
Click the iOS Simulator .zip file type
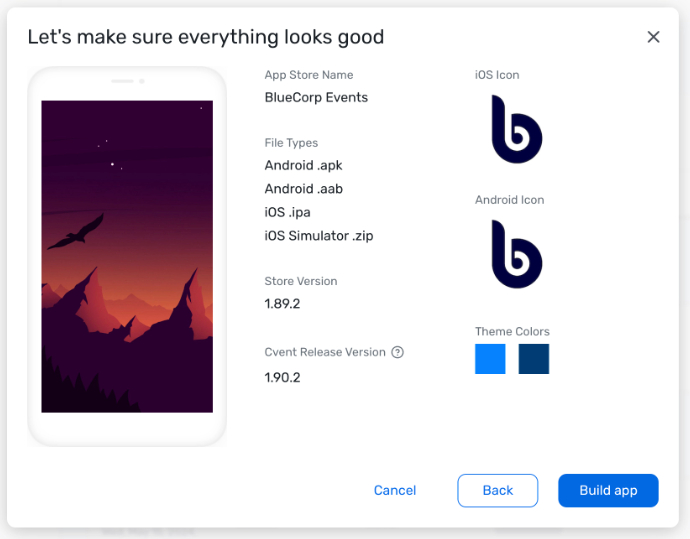(319, 236)
